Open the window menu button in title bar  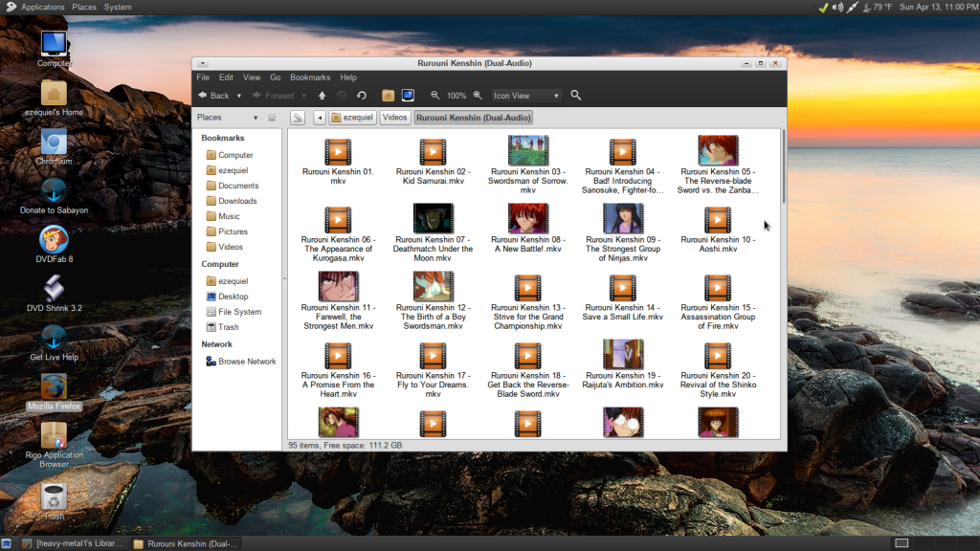coord(203,64)
